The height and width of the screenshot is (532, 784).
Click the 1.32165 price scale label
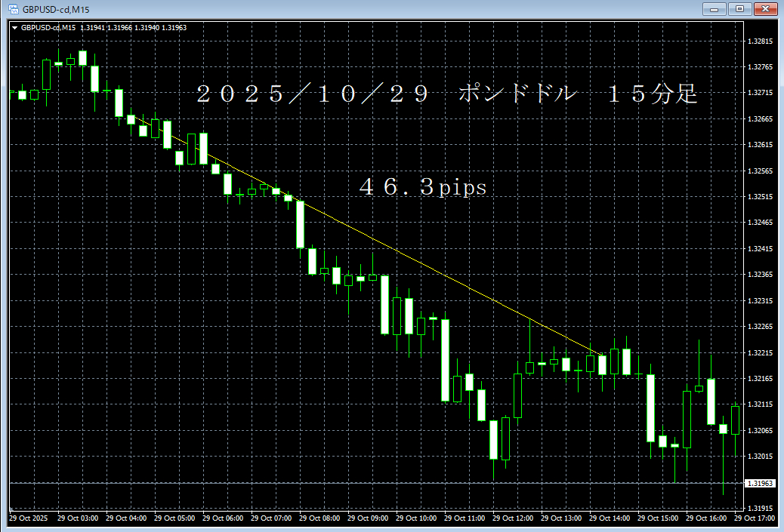pos(760,379)
